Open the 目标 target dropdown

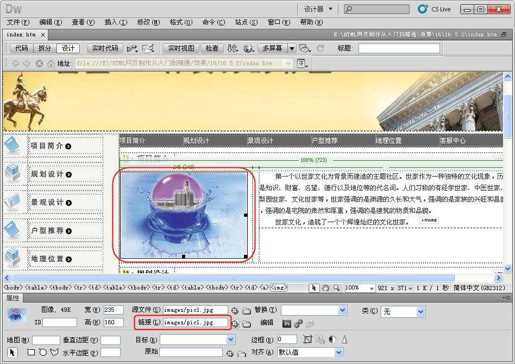[x=231, y=340]
